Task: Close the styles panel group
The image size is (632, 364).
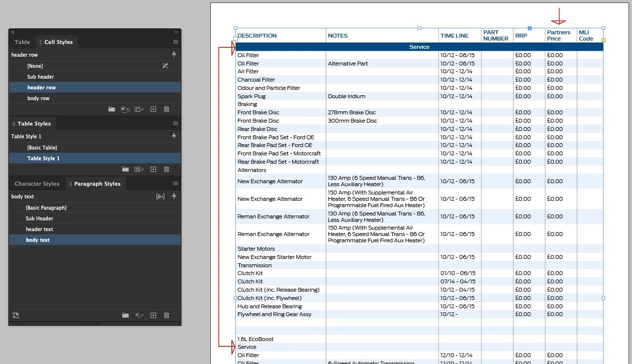Action: [x=13, y=32]
